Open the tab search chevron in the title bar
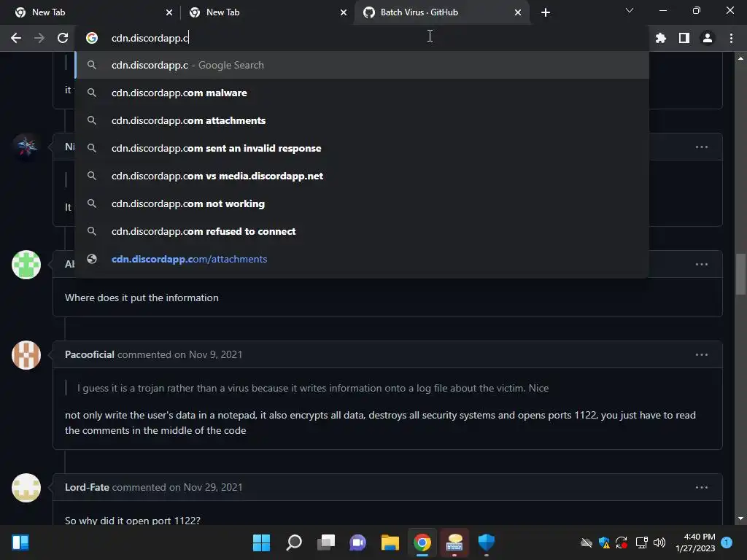Screen dimensions: 747x560 630,10
